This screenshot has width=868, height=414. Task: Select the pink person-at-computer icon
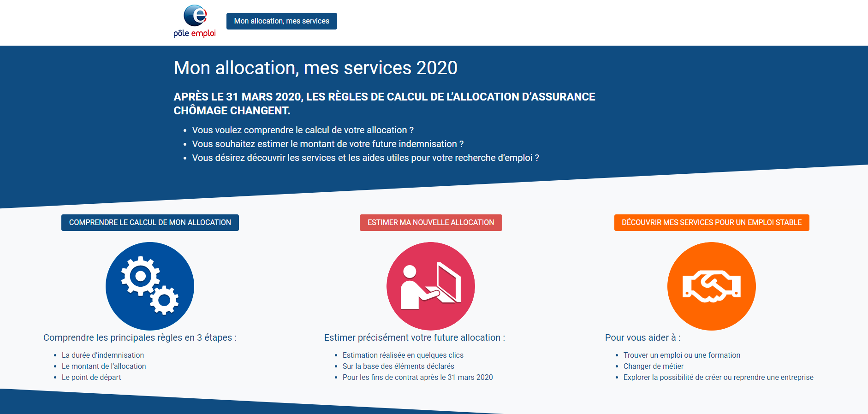(431, 286)
